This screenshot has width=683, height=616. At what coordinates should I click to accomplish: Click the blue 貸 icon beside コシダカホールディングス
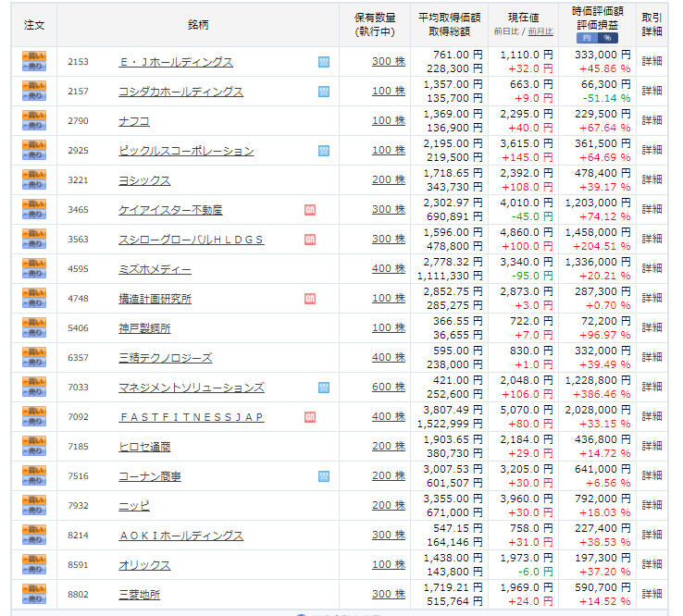[324, 92]
